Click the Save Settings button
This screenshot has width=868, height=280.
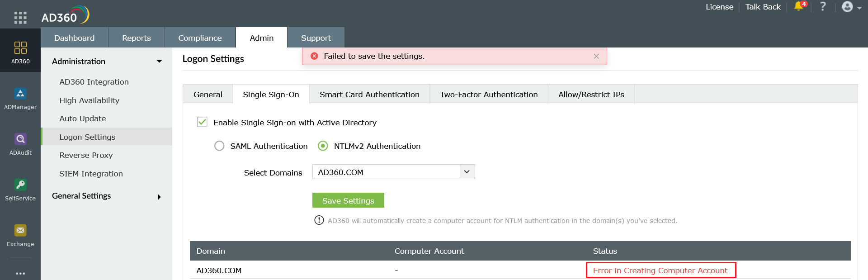pyautogui.click(x=348, y=200)
